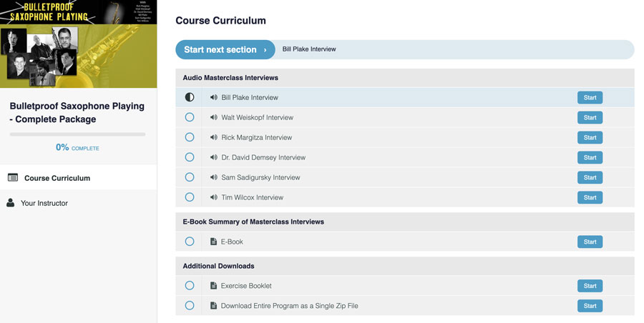This screenshot has width=644, height=323.
Task: Click Bill Plake Interview label beside Start next section
Action: (309, 49)
